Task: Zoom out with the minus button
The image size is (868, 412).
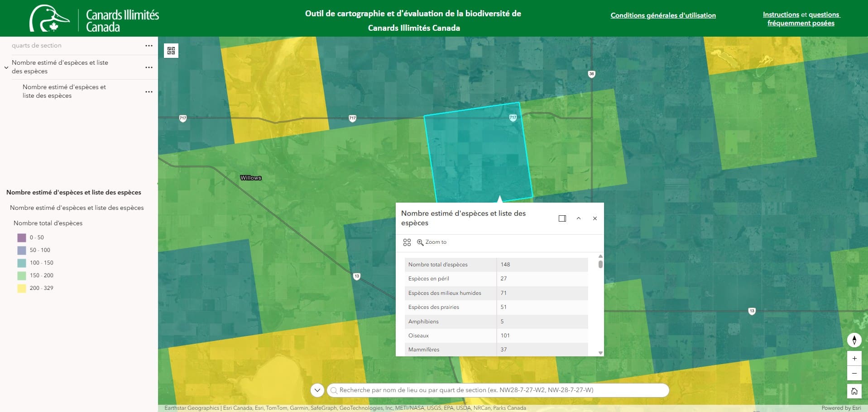Action: (x=854, y=373)
